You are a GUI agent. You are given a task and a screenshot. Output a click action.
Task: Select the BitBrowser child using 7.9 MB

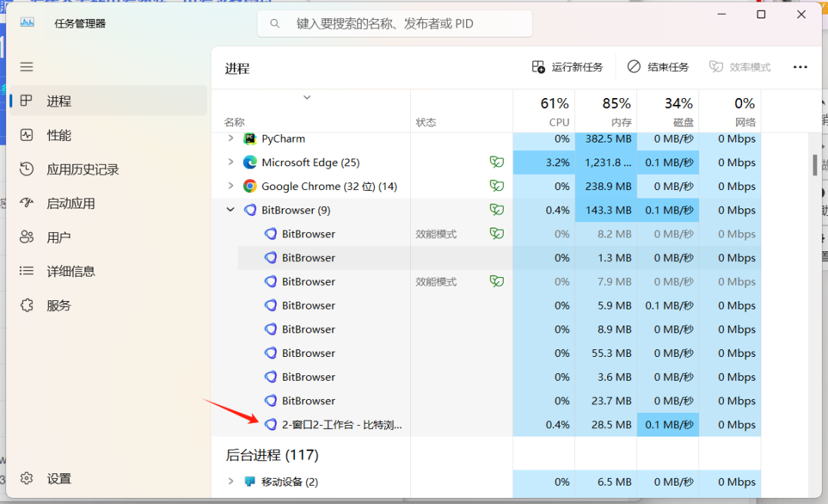499,281
